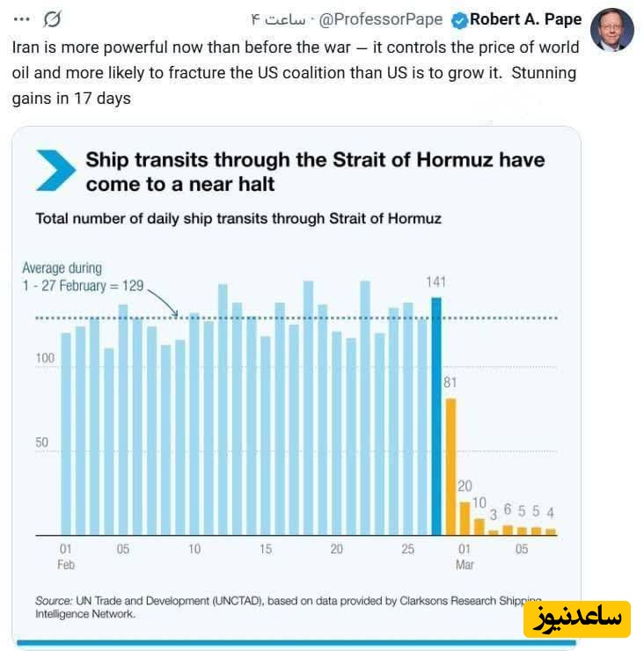
Task: Click the blue chevron arrow in chart
Action: click(55, 170)
